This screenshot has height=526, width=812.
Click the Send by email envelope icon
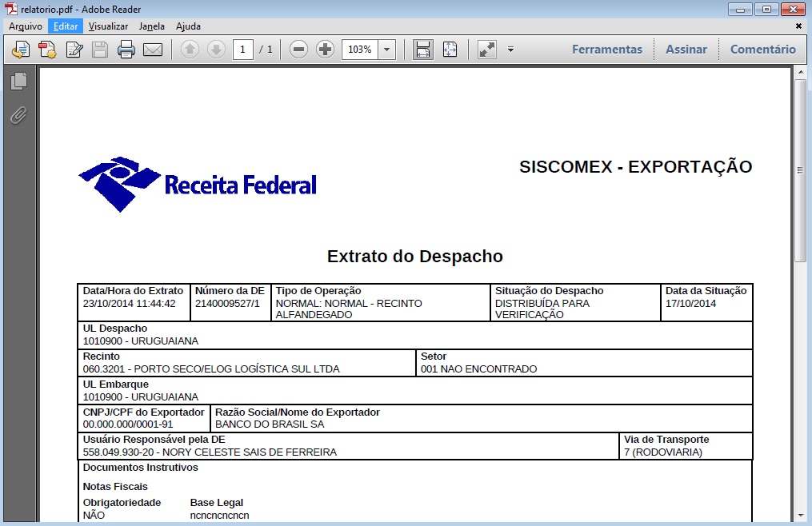pos(153,50)
